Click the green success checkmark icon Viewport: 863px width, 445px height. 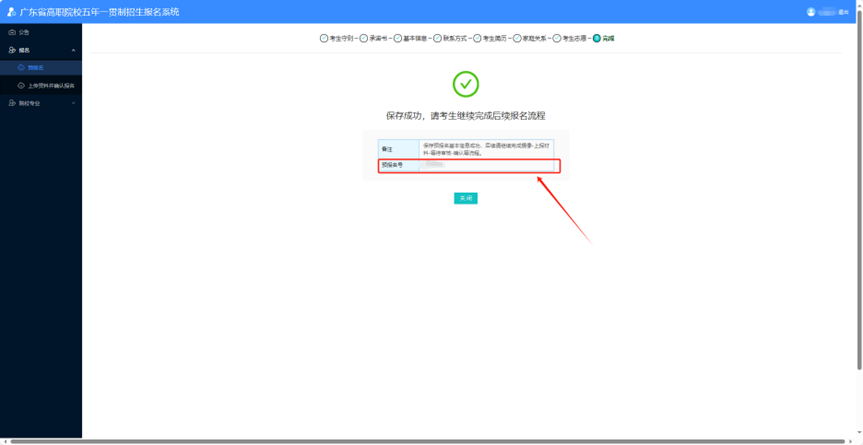465,84
